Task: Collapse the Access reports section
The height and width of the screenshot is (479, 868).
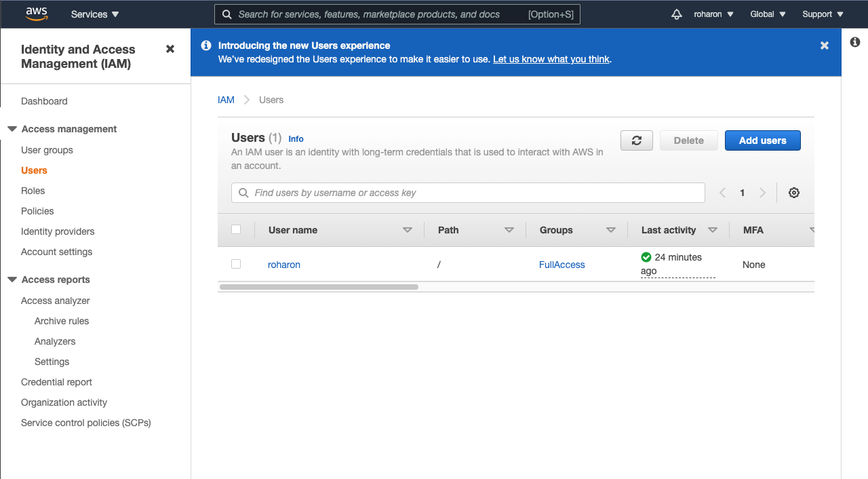Action: click(12, 280)
